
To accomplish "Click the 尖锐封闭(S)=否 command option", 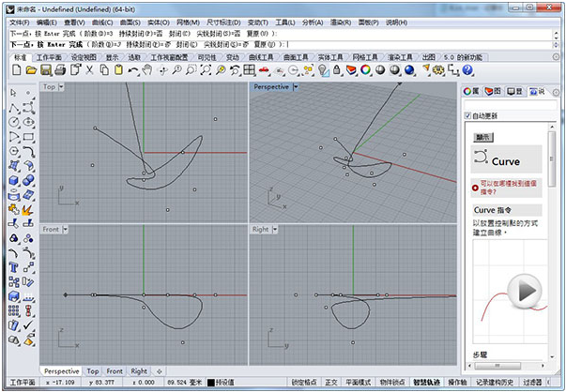I will click(x=226, y=44).
